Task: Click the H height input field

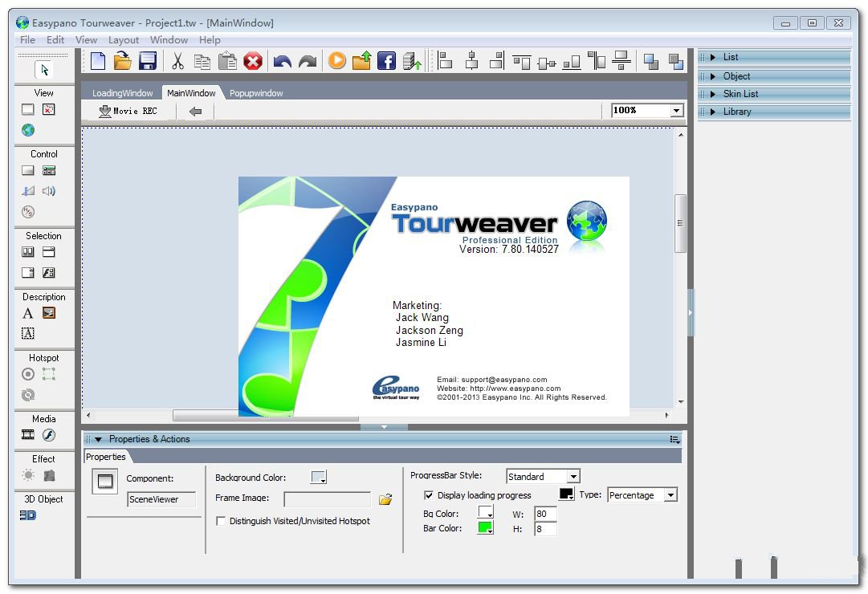Action: pos(545,529)
